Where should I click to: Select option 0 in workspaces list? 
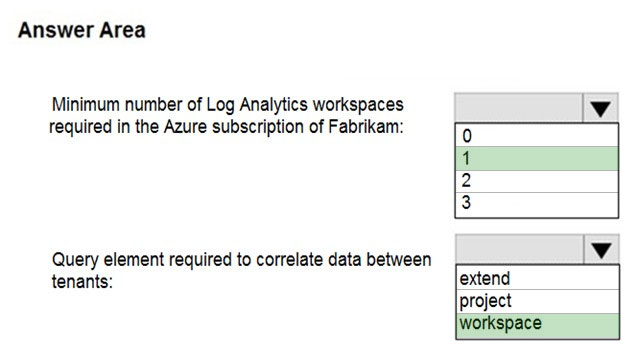tap(537, 135)
